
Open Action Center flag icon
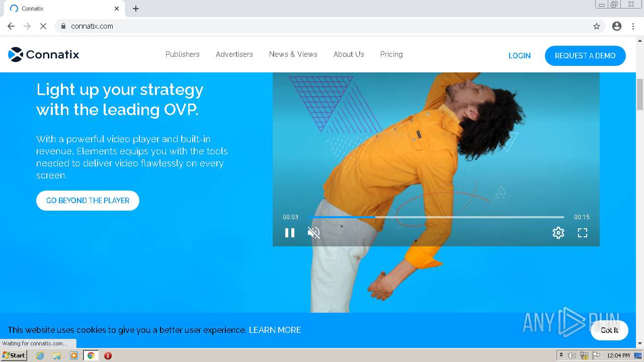click(x=596, y=355)
